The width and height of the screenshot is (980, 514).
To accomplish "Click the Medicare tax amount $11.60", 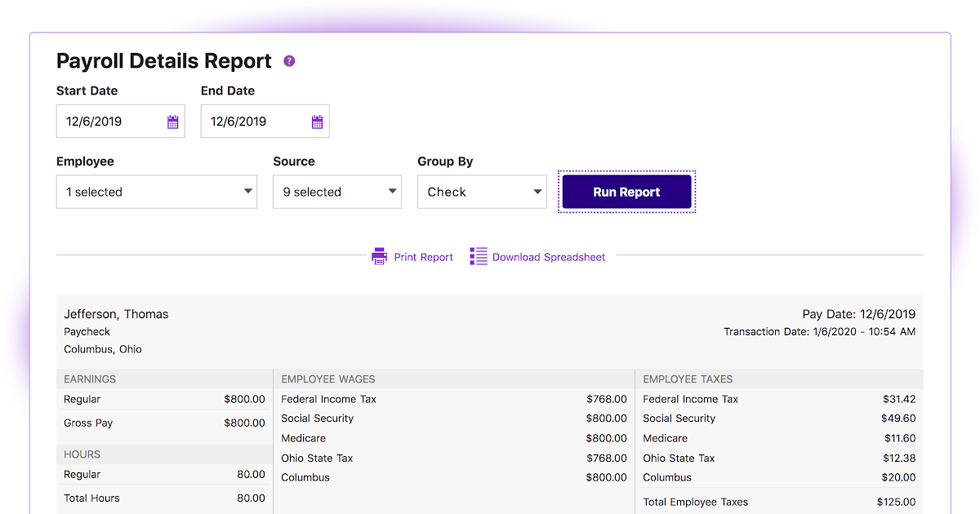I will (x=900, y=438).
